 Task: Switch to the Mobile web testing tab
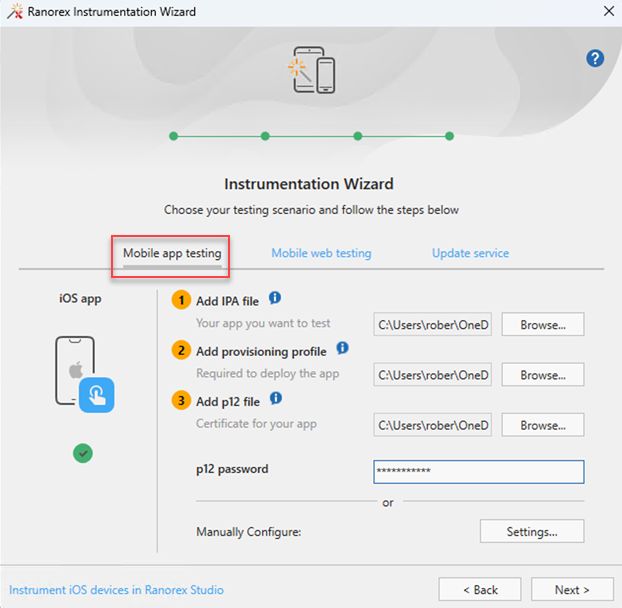tap(321, 253)
